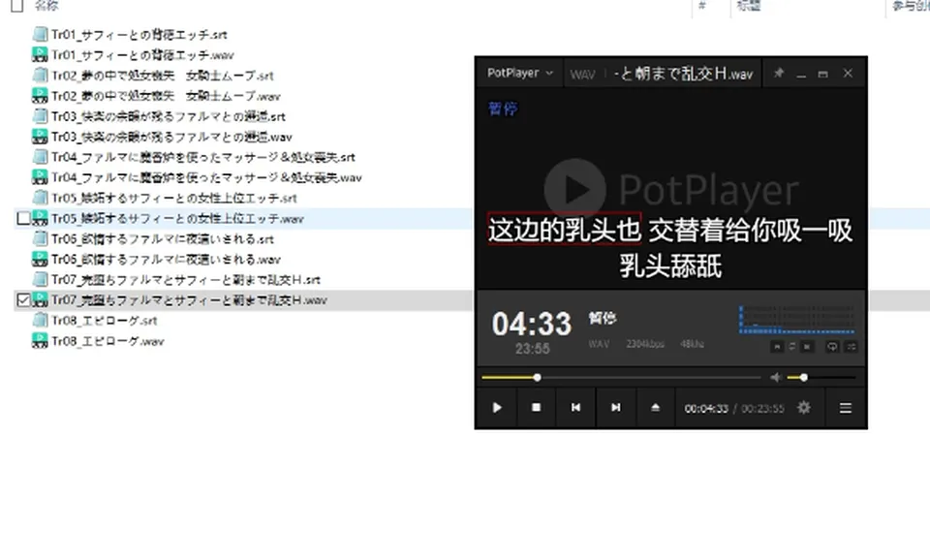Click the large 04:33 elapsed time readout
This screenshot has width=930, height=560.
pyautogui.click(x=532, y=324)
